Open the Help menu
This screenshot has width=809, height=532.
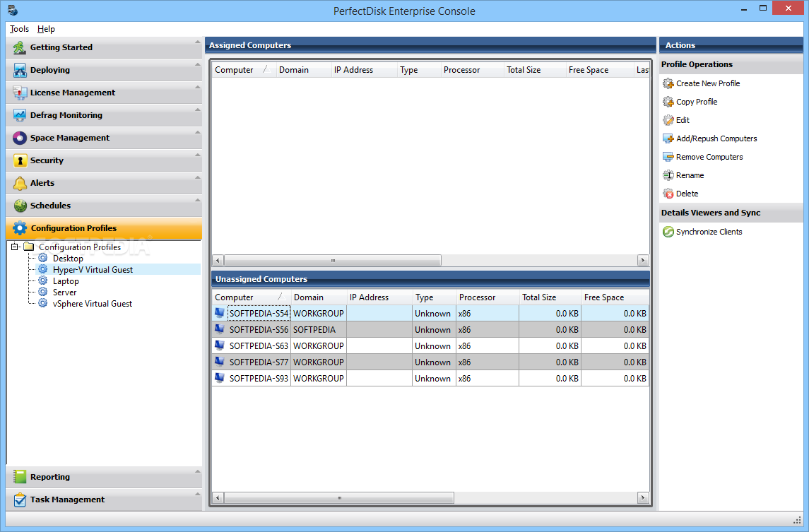click(46, 29)
